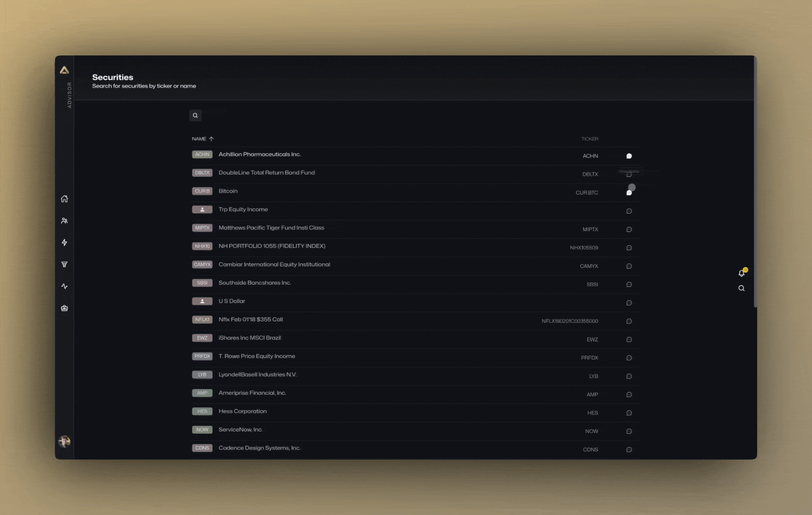Open notes for Ameriprise Financial, Inc.
Screen dimensions: 812x515
click(629, 395)
